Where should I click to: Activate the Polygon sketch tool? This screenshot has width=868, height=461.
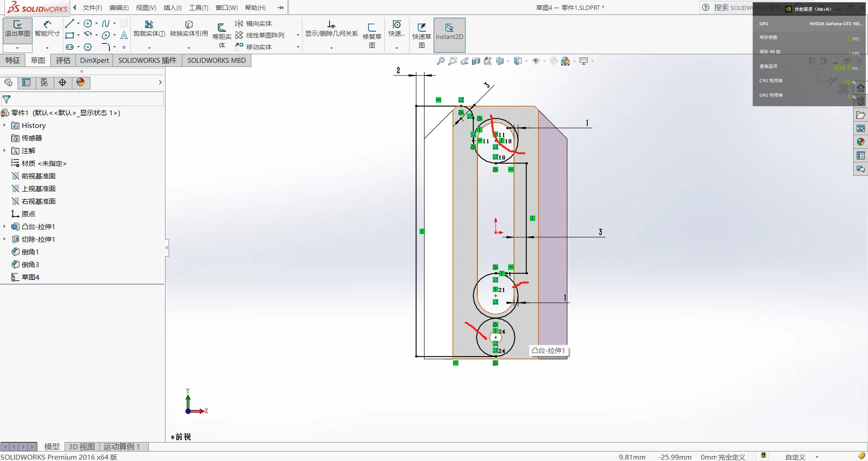coord(88,47)
